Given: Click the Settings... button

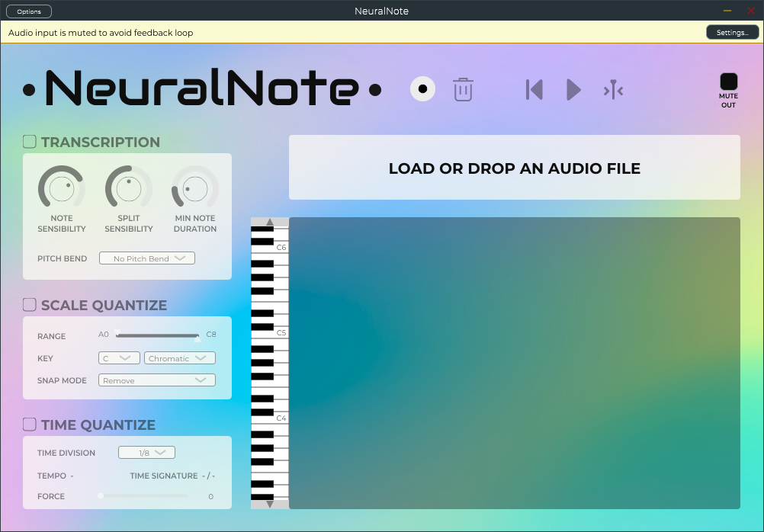Looking at the screenshot, I should pyautogui.click(x=732, y=33).
